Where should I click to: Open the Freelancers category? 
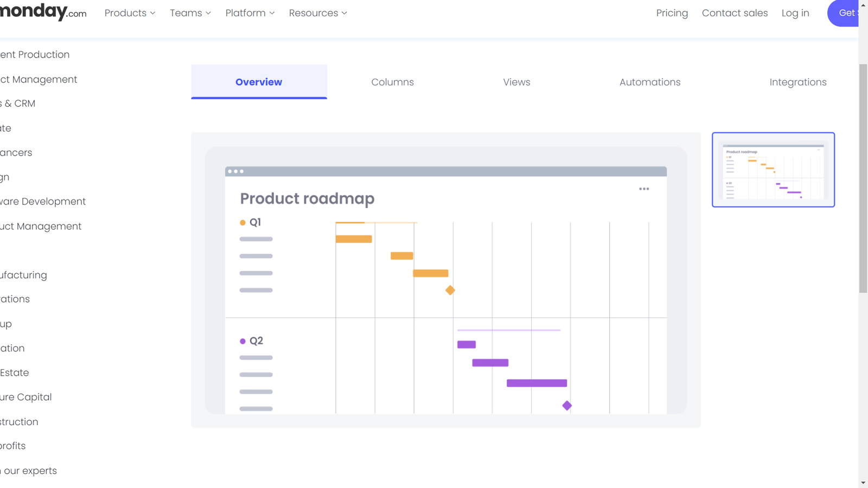[16, 152]
